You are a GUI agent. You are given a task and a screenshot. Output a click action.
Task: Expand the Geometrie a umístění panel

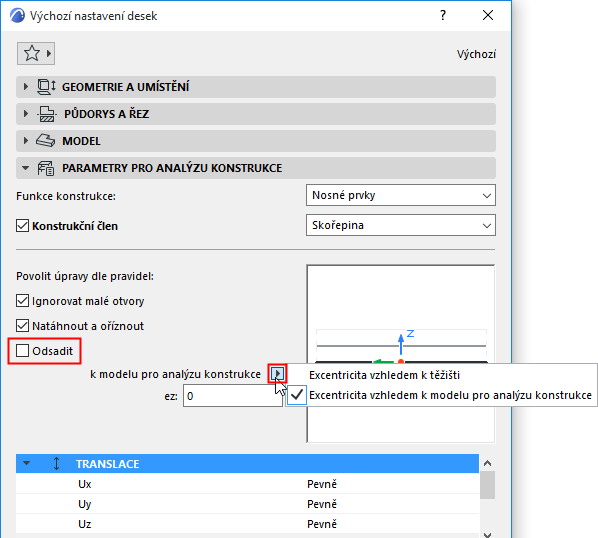point(26,87)
